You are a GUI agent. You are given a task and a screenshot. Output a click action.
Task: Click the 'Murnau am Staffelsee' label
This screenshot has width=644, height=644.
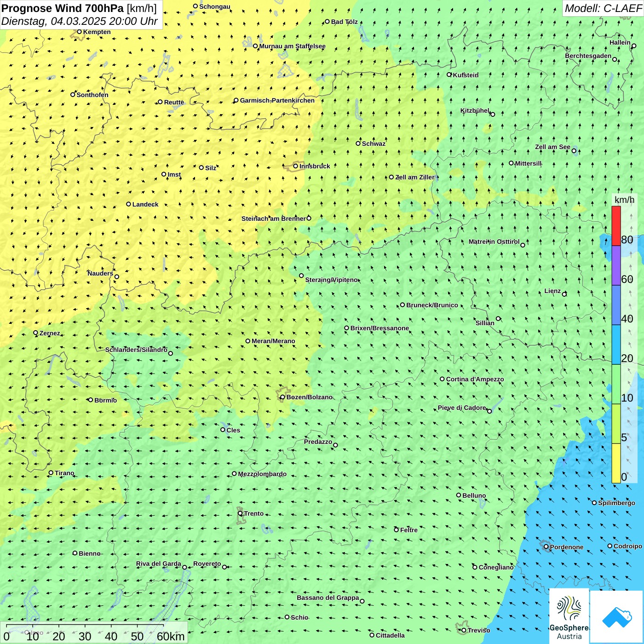(x=293, y=46)
